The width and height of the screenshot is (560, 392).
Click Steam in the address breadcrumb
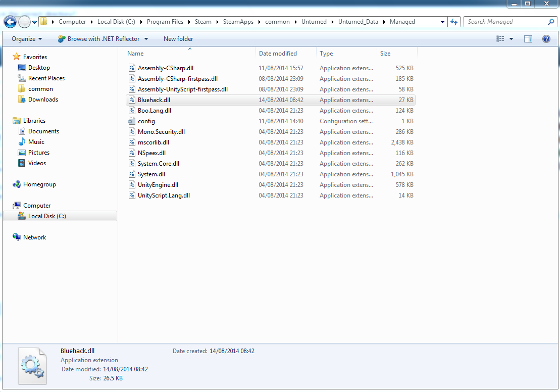(203, 22)
